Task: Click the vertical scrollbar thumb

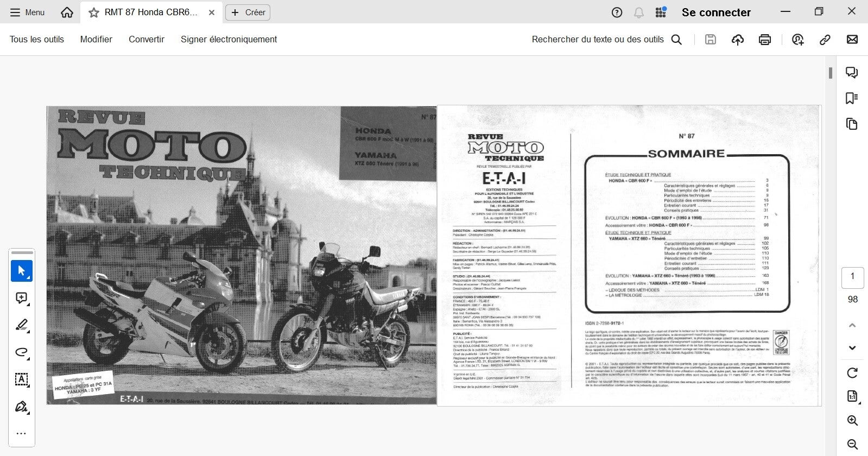Action: pyautogui.click(x=831, y=73)
